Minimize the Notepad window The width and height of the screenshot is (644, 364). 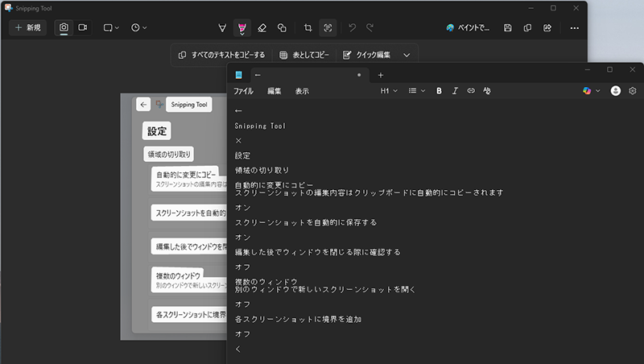588,70
